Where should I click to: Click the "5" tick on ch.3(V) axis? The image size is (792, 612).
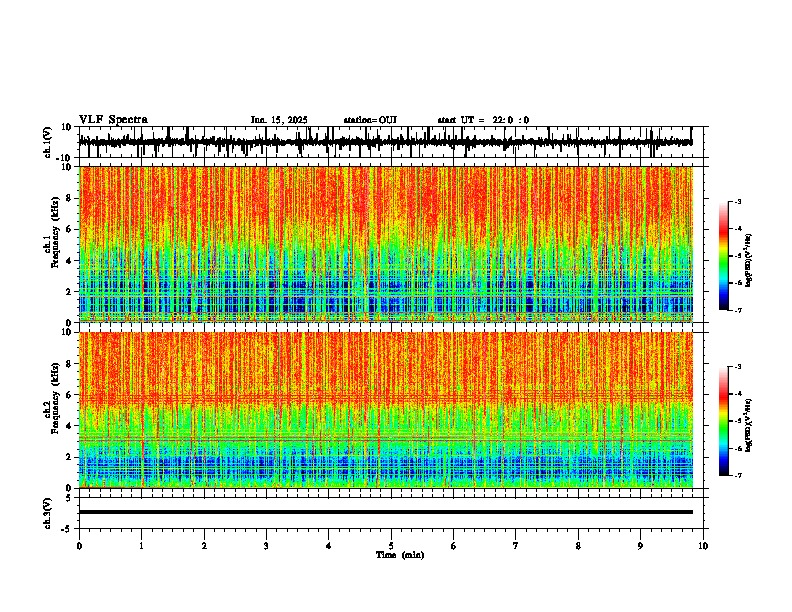click(70, 497)
